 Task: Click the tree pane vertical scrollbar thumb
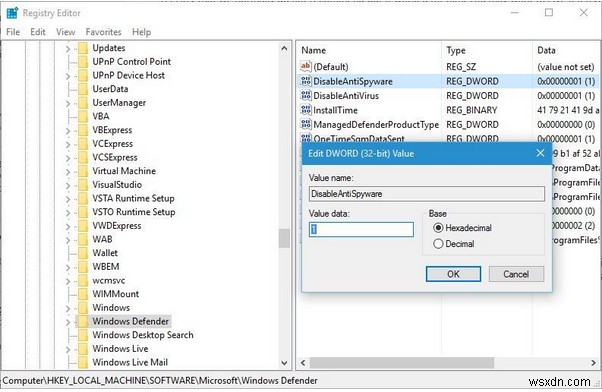pyautogui.click(x=284, y=238)
